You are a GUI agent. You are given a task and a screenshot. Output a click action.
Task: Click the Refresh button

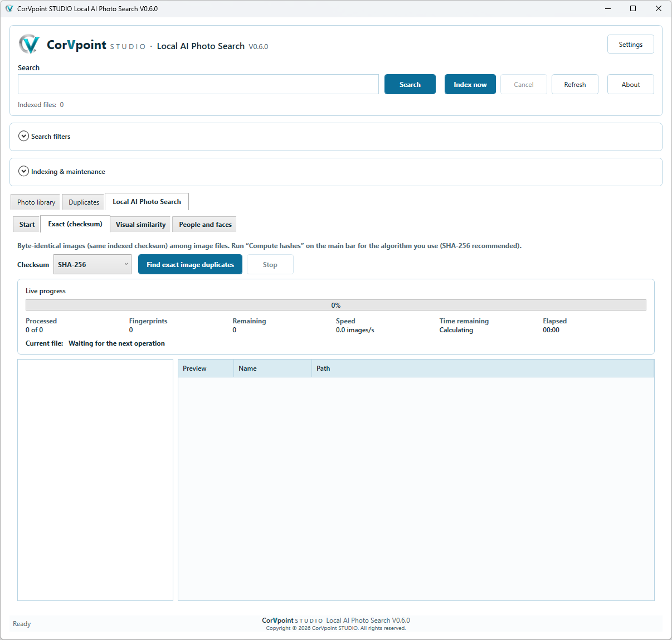click(575, 84)
